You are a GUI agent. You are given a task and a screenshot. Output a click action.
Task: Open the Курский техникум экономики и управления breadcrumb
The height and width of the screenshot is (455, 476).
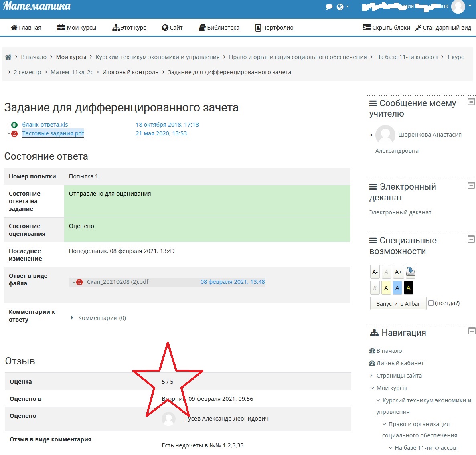tap(158, 57)
